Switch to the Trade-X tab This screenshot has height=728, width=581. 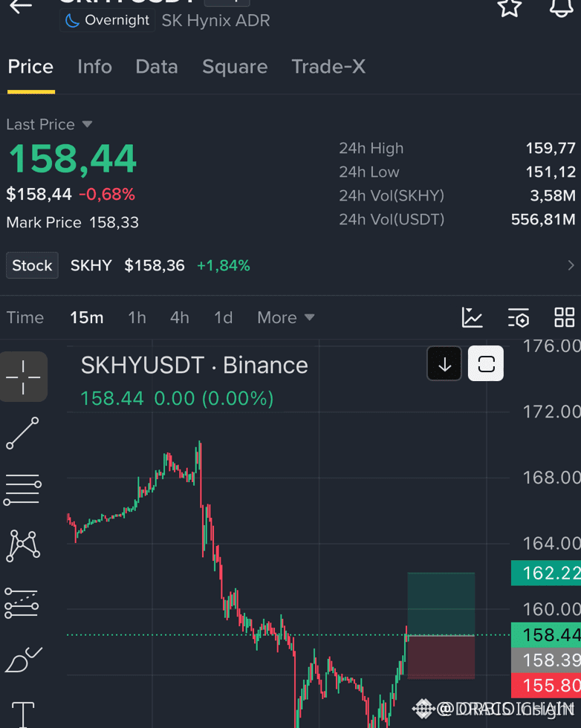pos(328,68)
